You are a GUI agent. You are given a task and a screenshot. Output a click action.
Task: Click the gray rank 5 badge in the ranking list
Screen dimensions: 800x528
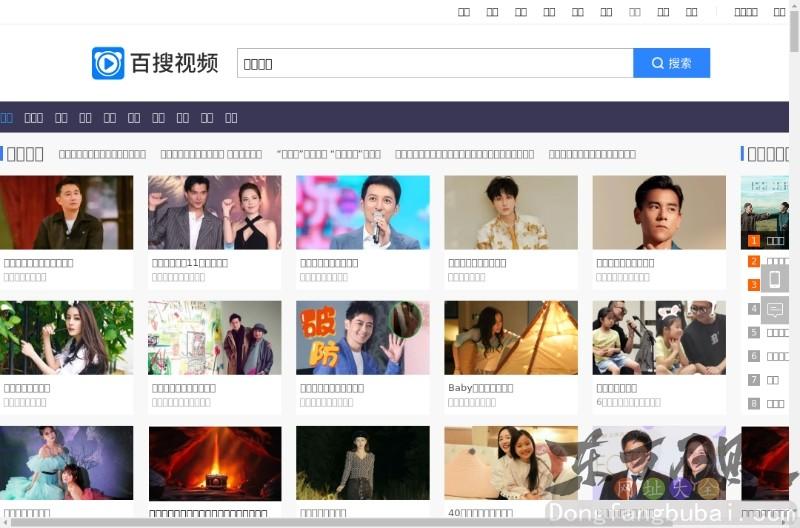pyautogui.click(x=754, y=332)
